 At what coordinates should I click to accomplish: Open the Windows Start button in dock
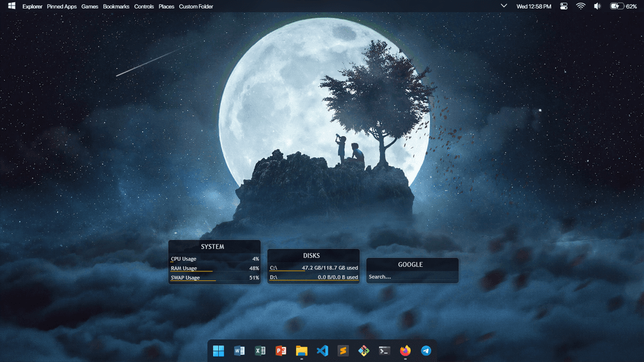[x=218, y=351]
